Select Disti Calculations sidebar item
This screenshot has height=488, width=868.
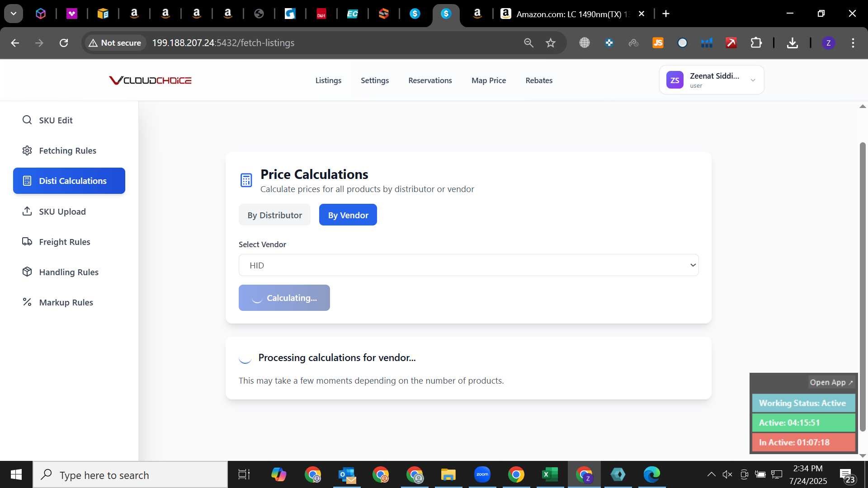(69, 181)
